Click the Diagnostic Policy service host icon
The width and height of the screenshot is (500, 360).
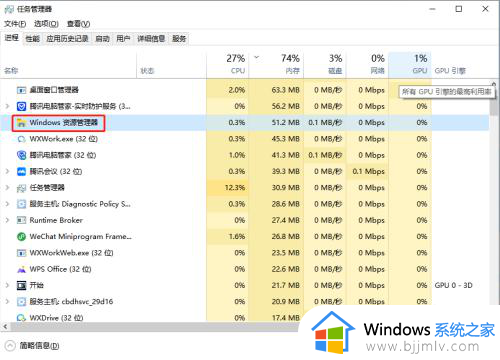coord(21,204)
